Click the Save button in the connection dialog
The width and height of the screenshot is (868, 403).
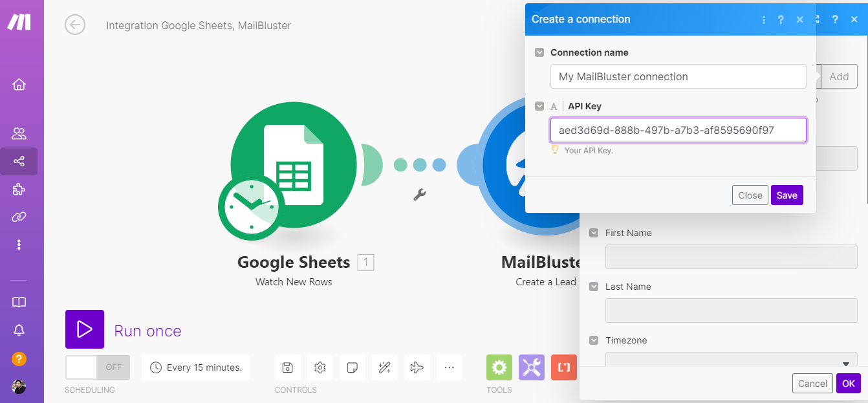pos(787,195)
